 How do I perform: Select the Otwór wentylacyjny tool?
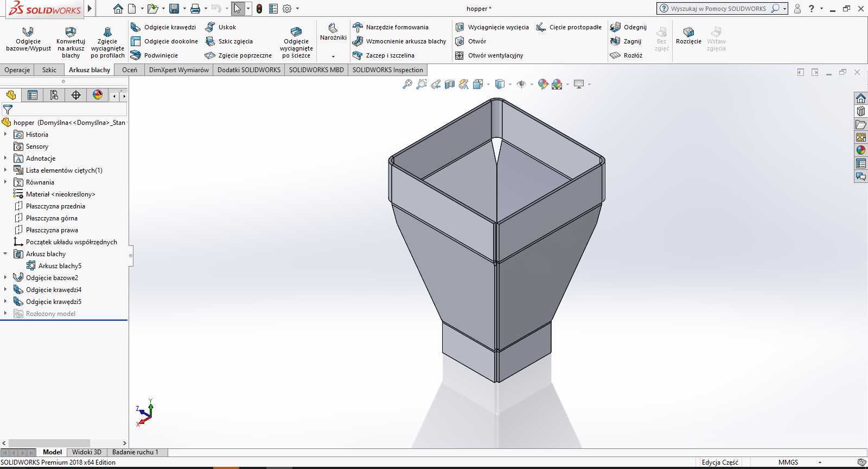click(x=489, y=55)
